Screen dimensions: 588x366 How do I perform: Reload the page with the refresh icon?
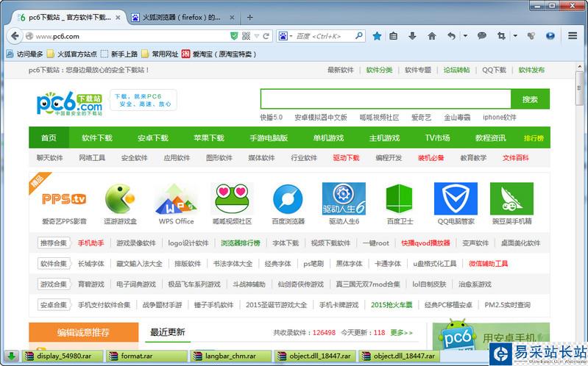pos(266,36)
